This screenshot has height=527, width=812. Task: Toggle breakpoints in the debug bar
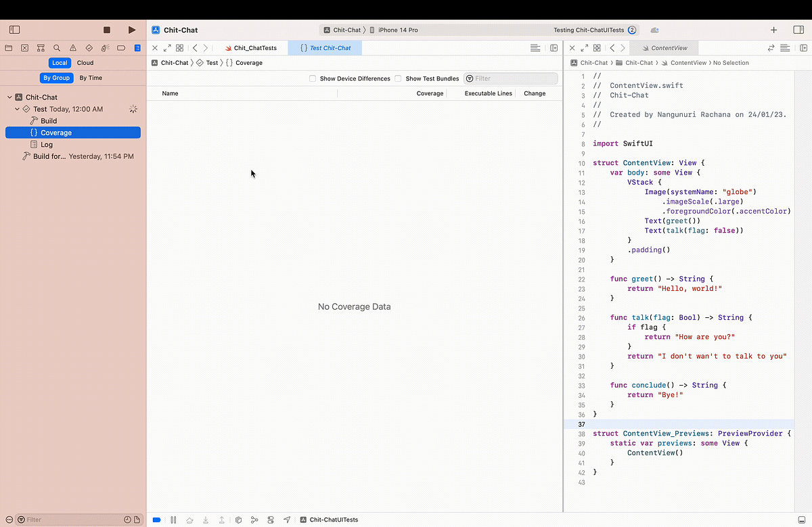tap(156, 520)
